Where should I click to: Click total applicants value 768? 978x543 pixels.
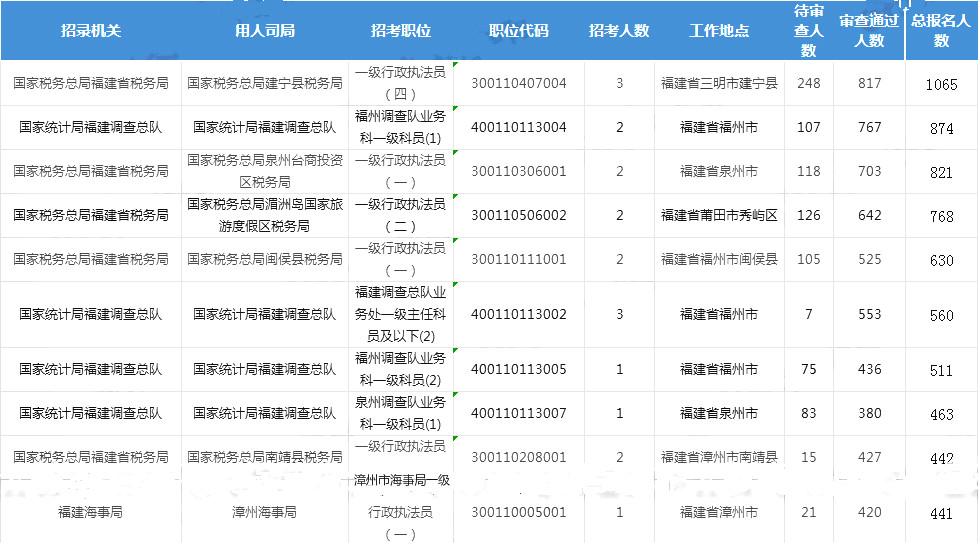click(941, 217)
